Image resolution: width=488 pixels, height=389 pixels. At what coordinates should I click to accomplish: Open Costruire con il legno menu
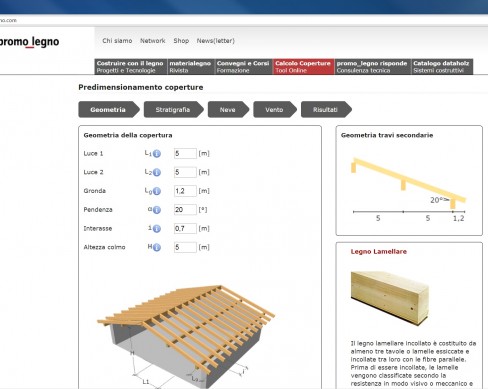pos(130,67)
